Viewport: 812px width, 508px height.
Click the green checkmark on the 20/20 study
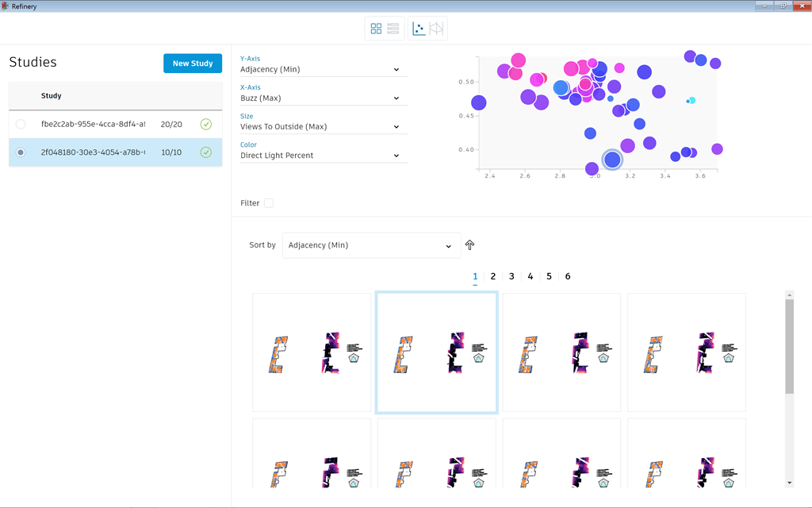[x=206, y=124]
